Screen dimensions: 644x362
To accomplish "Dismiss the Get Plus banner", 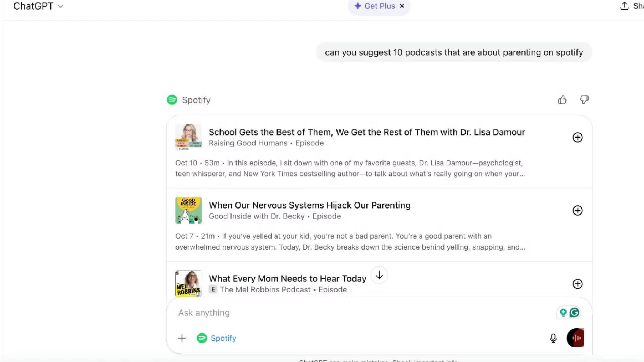I will [402, 6].
